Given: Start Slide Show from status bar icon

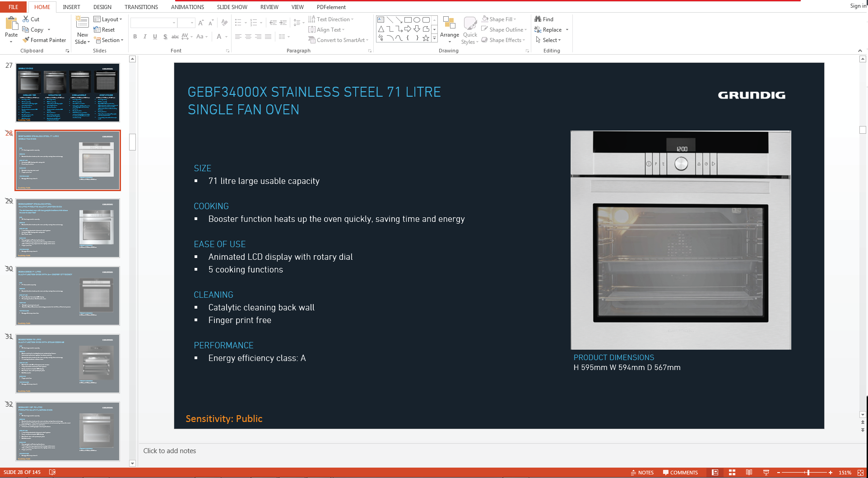Looking at the screenshot, I should pyautogui.click(x=766, y=473).
